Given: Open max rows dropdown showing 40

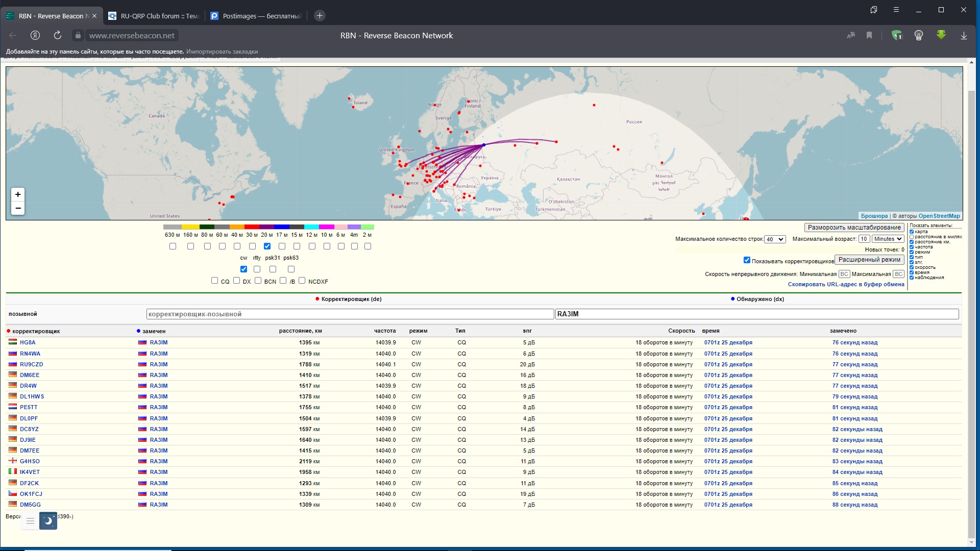Looking at the screenshot, I should click(775, 239).
